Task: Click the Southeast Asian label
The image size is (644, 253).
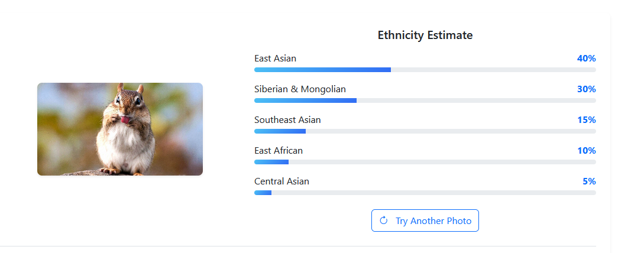Action: click(287, 120)
